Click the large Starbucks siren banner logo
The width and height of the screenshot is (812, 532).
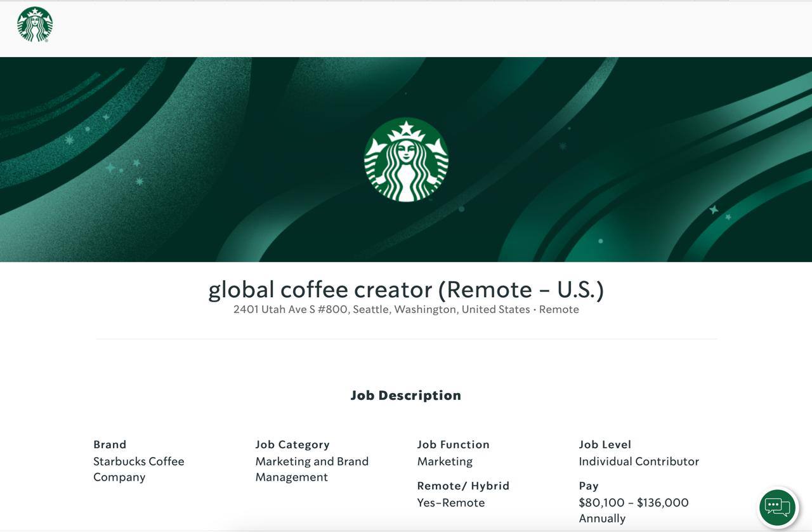pos(406,160)
